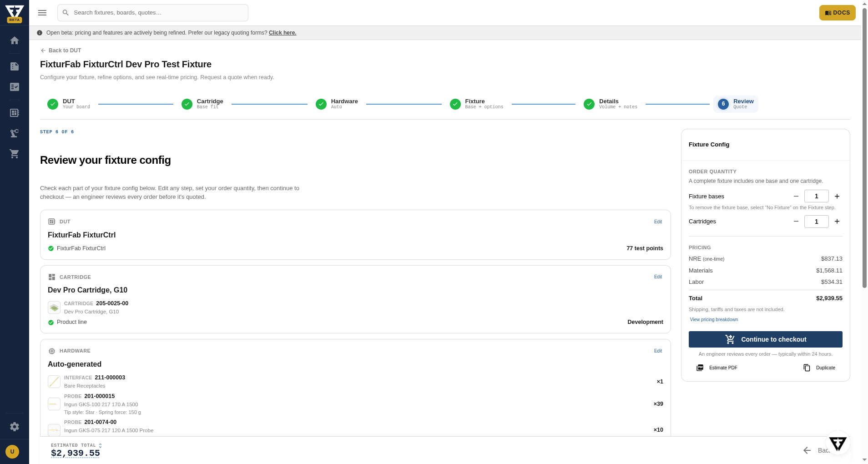Edit the Hardware section
The height and width of the screenshot is (464, 868).
tap(658, 351)
